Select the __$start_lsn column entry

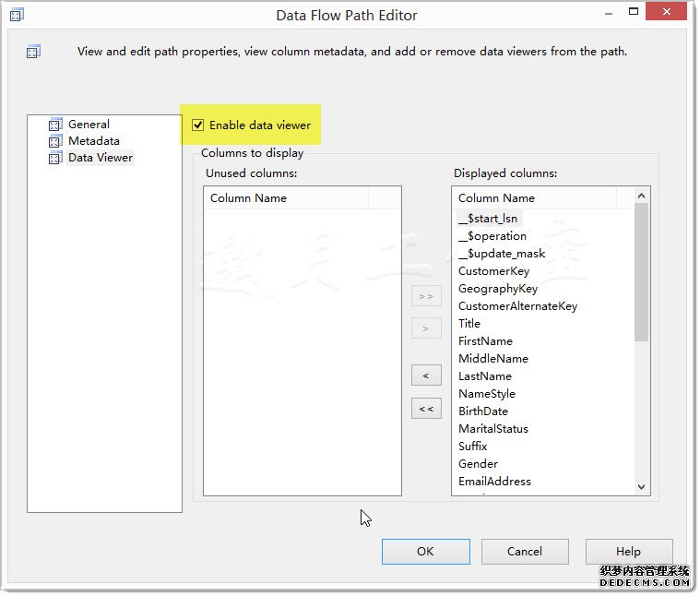pos(489,218)
